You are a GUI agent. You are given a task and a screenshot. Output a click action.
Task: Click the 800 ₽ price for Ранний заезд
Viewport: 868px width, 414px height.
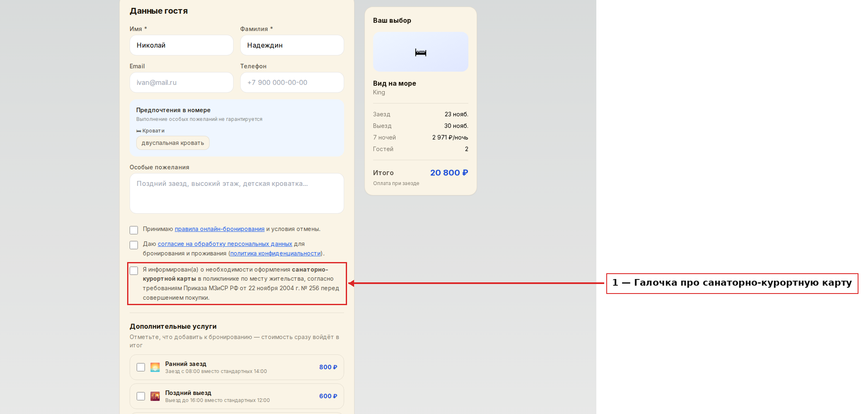[x=328, y=367]
